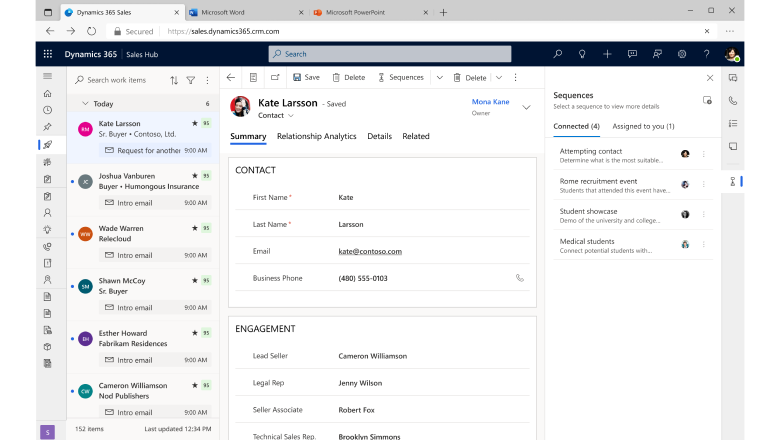Open more options for Medical students sequence
The image size is (780, 440).
coord(704,244)
